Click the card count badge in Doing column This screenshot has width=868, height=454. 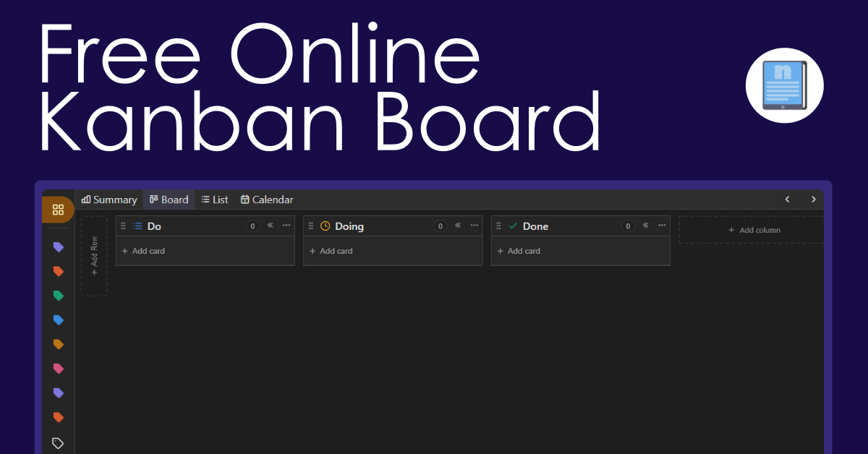[x=441, y=226]
